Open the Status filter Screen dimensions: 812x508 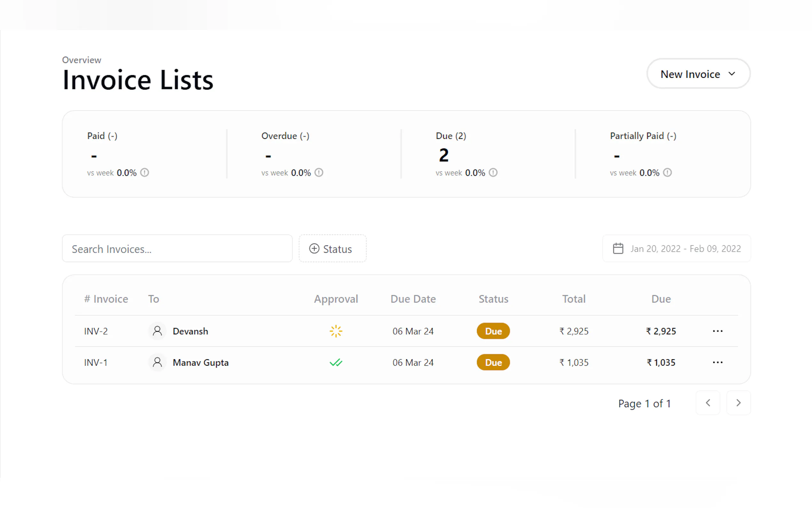(332, 249)
